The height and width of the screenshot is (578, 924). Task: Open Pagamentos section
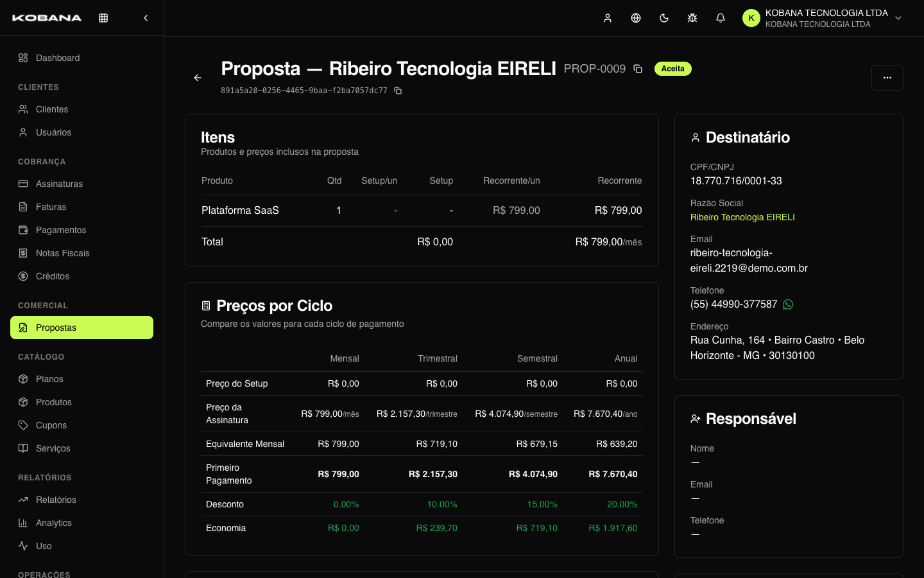click(x=82, y=230)
